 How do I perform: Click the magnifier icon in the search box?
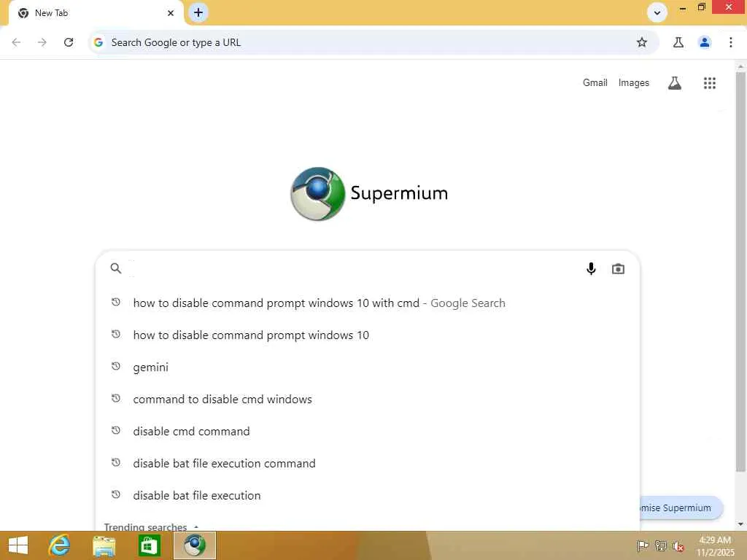(116, 268)
